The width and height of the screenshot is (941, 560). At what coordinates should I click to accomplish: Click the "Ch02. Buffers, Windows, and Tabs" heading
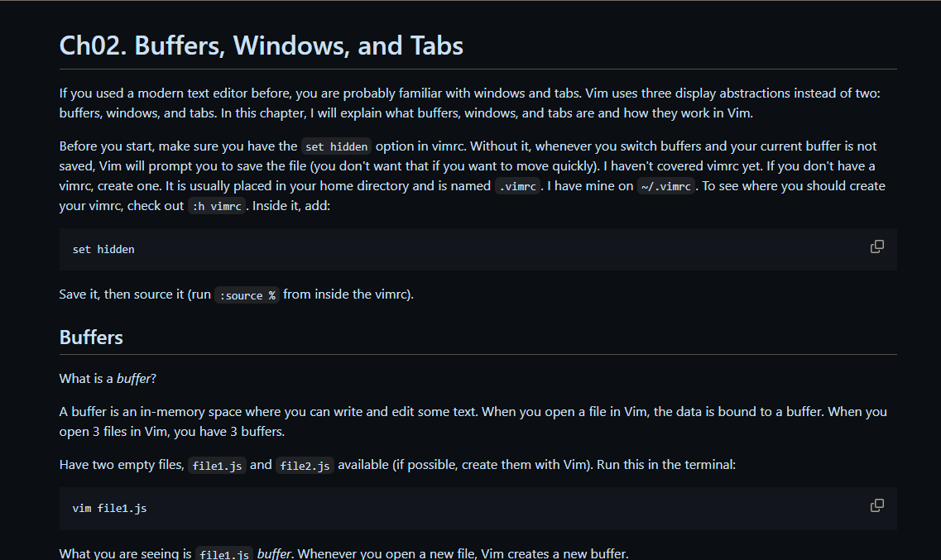pyautogui.click(x=262, y=45)
